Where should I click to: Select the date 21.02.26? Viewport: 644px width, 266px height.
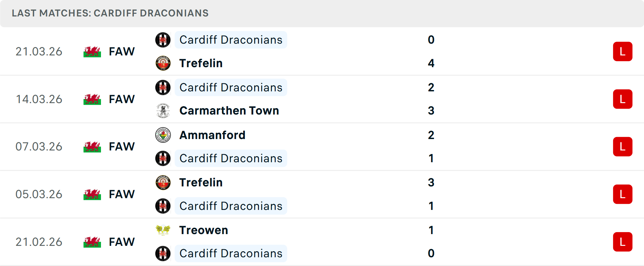39,242
